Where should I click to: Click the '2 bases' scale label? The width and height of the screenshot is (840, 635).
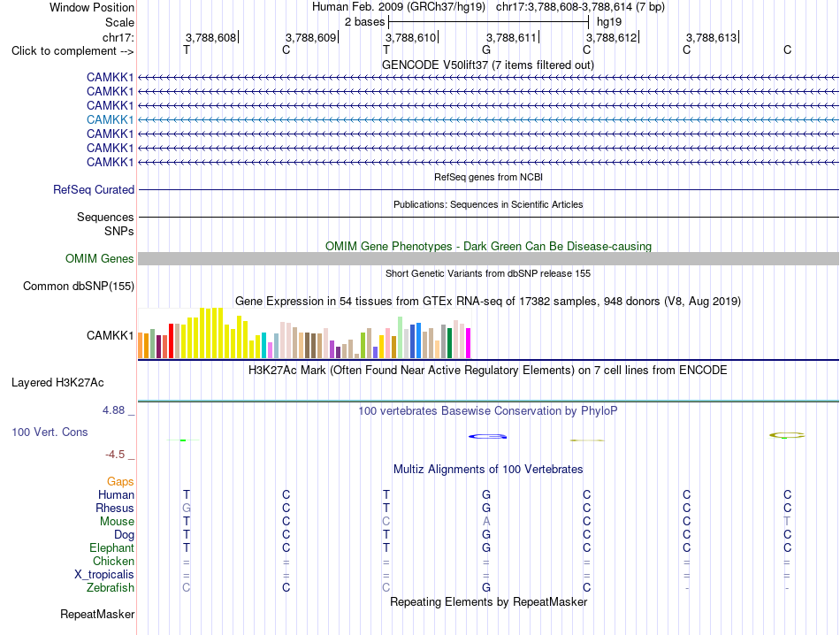(x=364, y=22)
